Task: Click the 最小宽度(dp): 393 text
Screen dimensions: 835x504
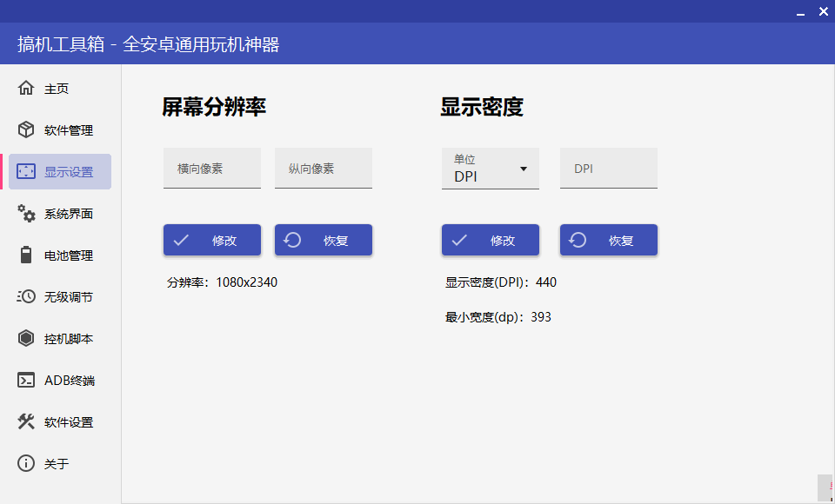Action: click(x=498, y=317)
